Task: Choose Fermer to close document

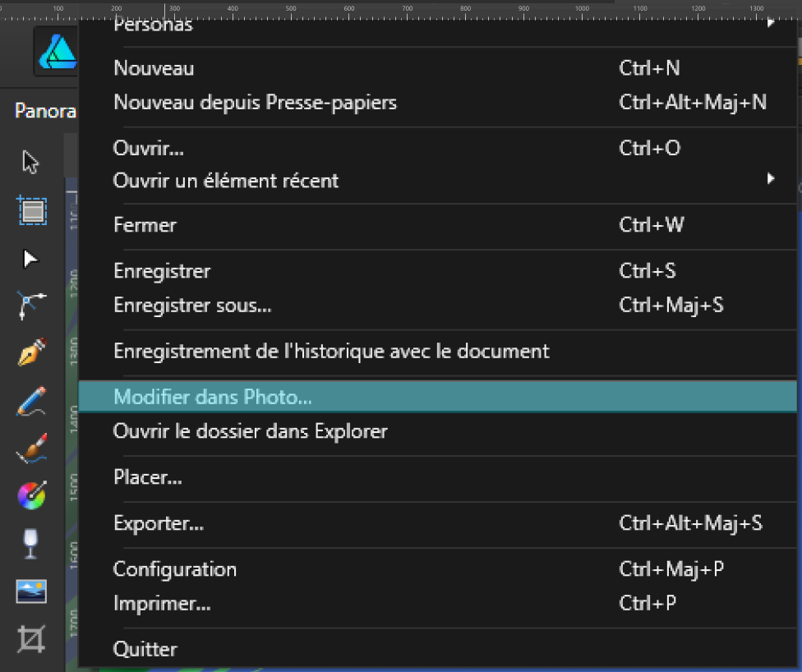Action: [x=438, y=225]
